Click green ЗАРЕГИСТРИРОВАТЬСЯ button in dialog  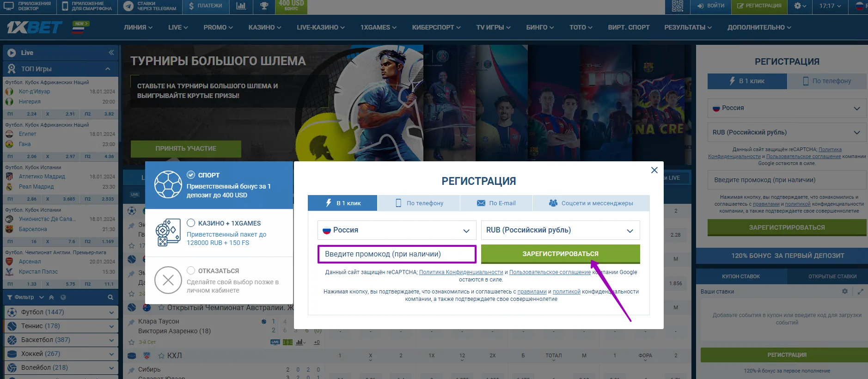(560, 254)
